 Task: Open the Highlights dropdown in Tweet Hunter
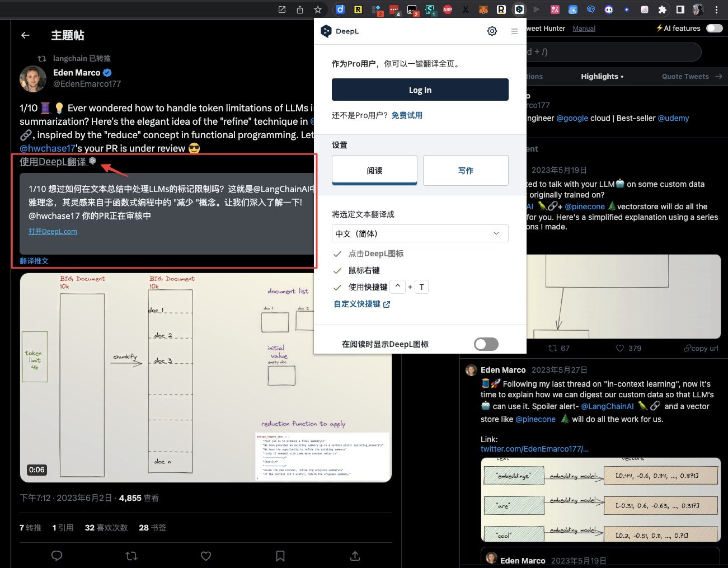tap(602, 77)
